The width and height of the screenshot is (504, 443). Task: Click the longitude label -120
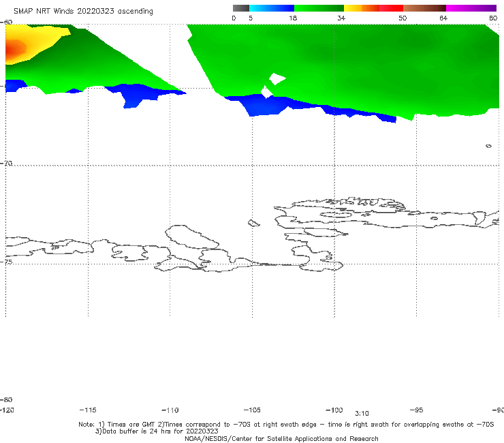[7, 410]
